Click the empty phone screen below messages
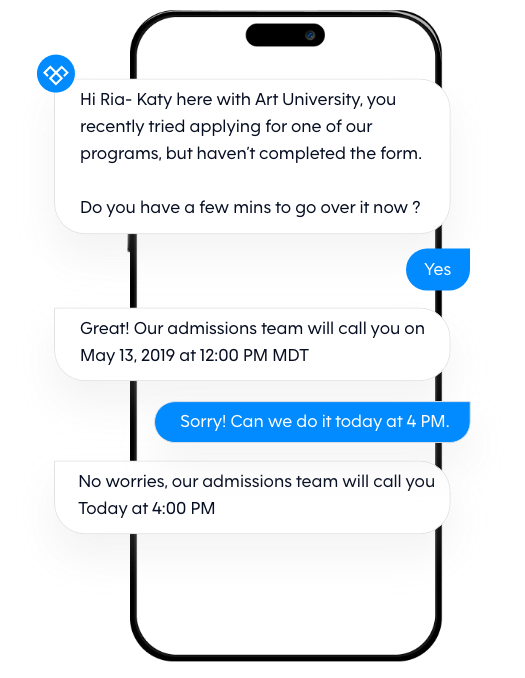This screenshot has height=678, width=525. 285,597
